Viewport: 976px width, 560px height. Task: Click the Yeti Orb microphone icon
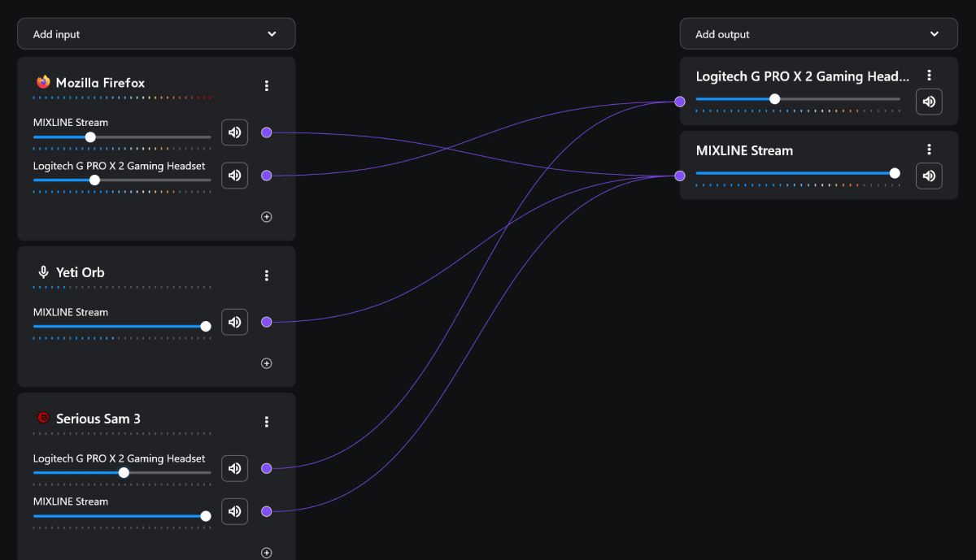[x=43, y=272]
